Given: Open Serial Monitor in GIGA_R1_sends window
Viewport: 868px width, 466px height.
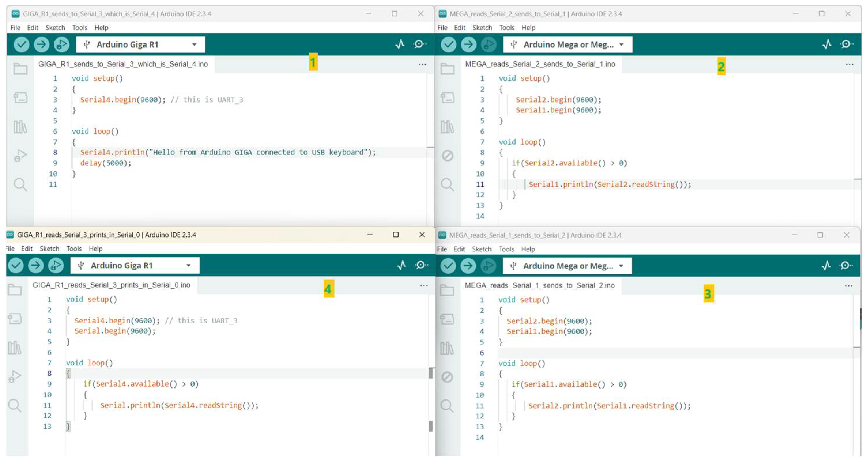Looking at the screenshot, I should pos(420,44).
